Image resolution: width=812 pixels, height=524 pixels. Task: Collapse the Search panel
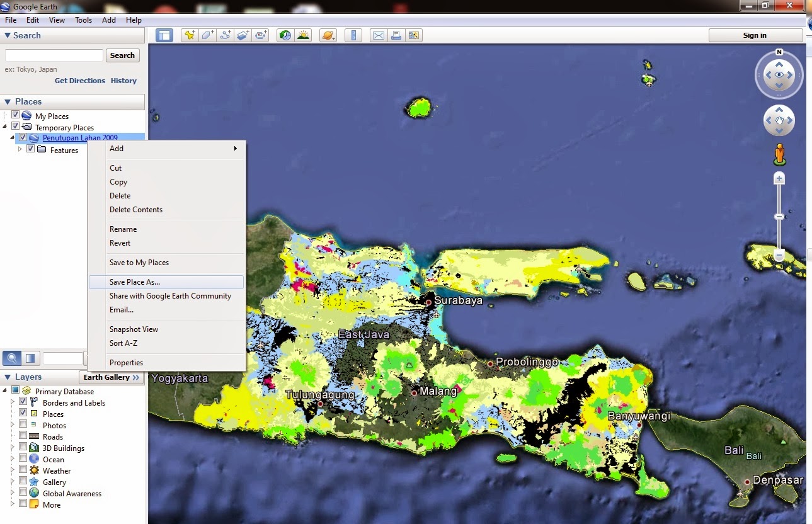[8, 35]
